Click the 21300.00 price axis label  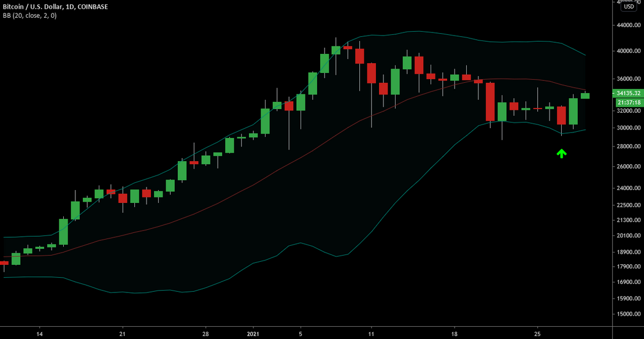pos(629,220)
